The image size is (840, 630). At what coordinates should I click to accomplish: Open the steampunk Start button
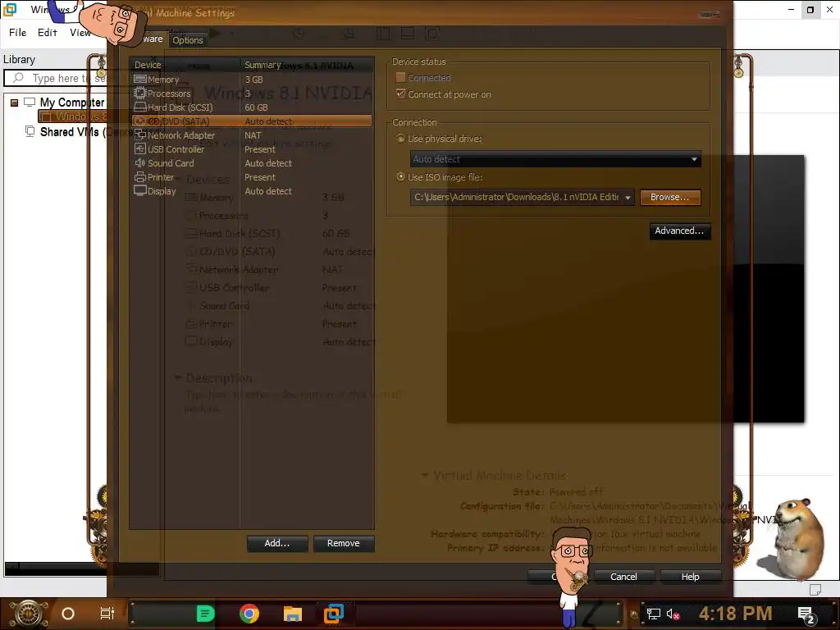(x=29, y=614)
